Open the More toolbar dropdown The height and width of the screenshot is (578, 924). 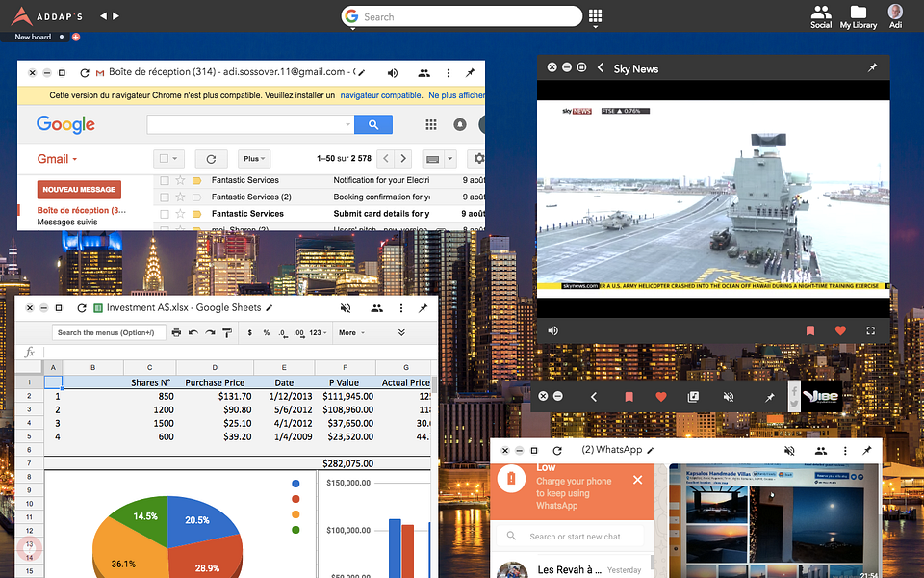[x=352, y=332]
